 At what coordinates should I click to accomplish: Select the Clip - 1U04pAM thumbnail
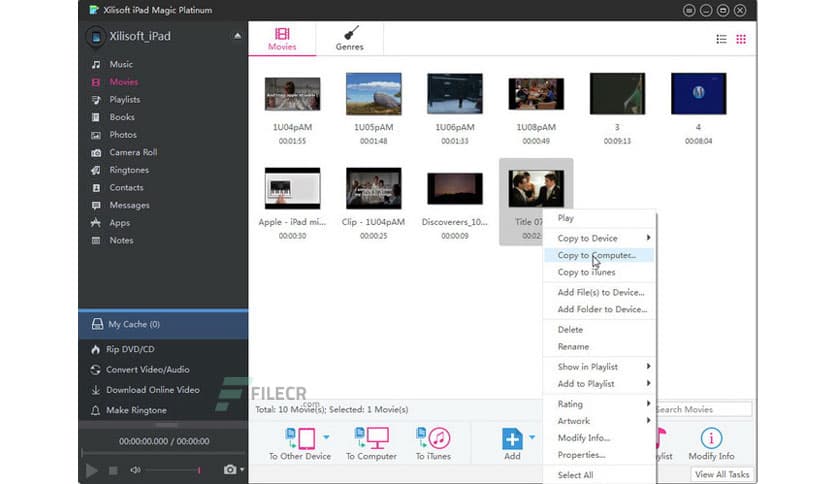click(x=373, y=188)
